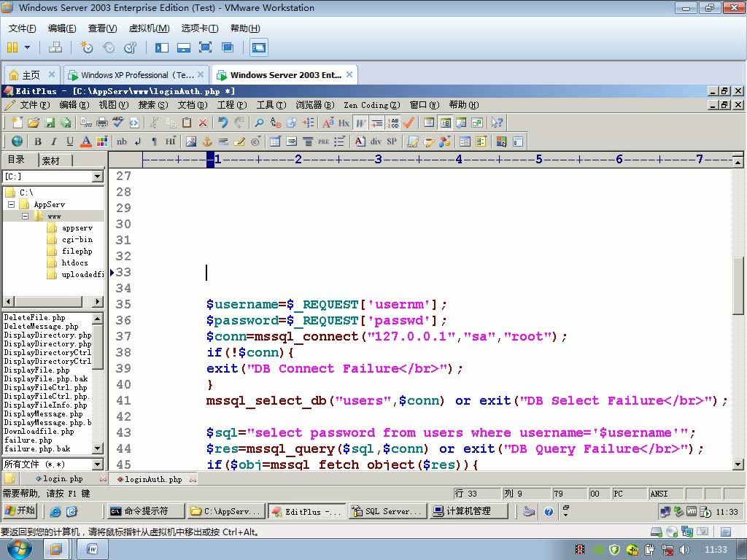Click the Hx hex viewer icon

pos(344,122)
